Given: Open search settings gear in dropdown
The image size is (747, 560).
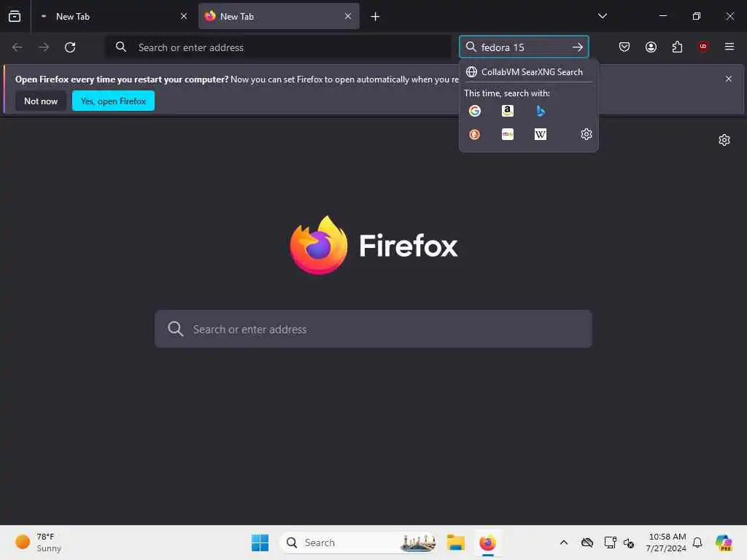Looking at the screenshot, I should pos(586,134).
